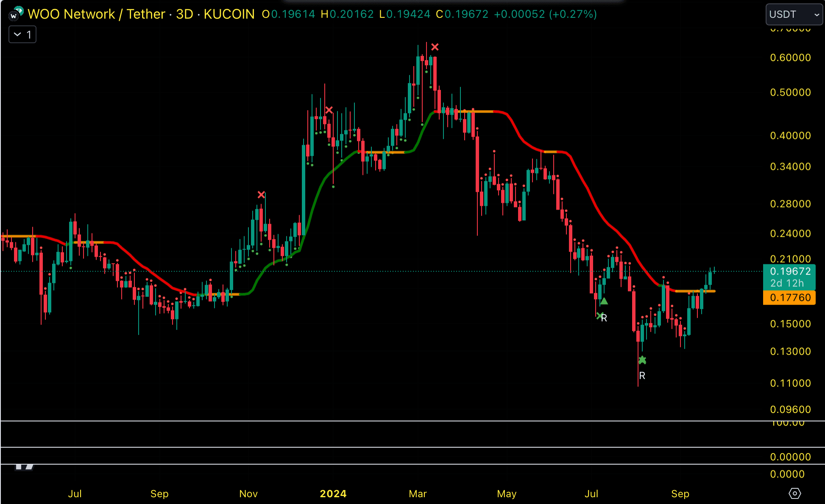The height and width of the screenshot is (504, 825).
Task: Click the 0.13000 price scale label
Action: pos(790,352)
